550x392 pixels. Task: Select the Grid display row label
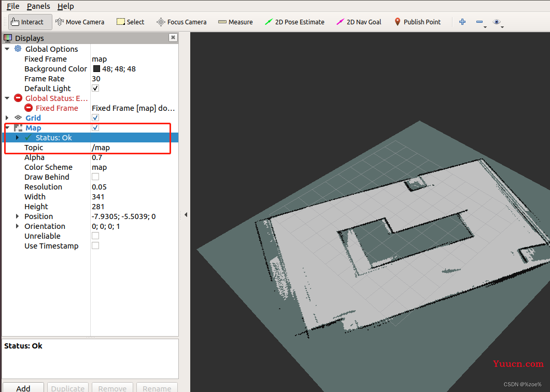[33, 118]
